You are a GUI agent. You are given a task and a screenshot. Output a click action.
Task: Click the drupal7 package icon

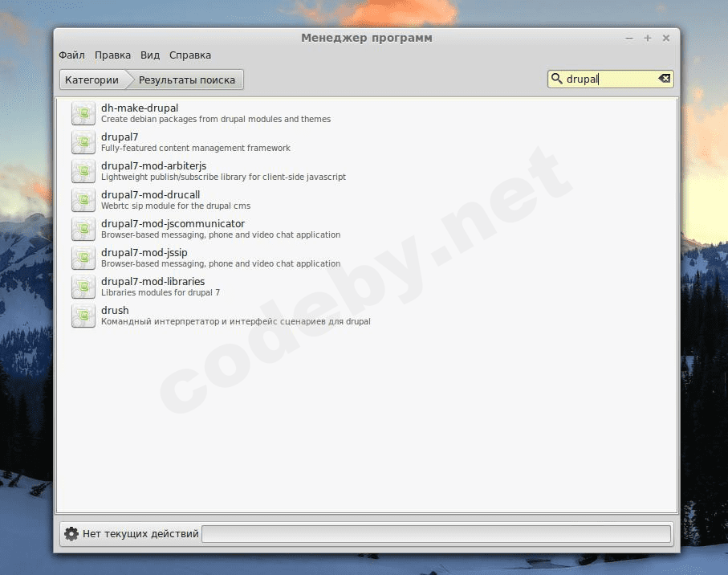[83, 142]
